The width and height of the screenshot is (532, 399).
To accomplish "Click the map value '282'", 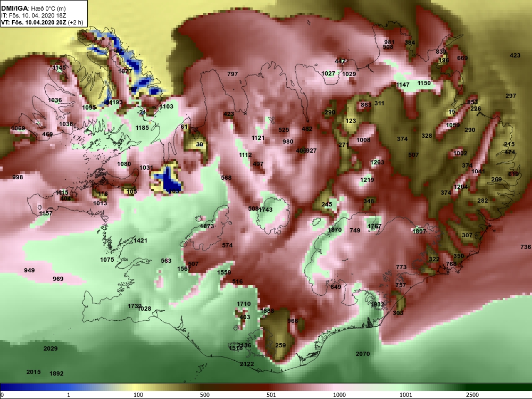I will tap(483, 201).
